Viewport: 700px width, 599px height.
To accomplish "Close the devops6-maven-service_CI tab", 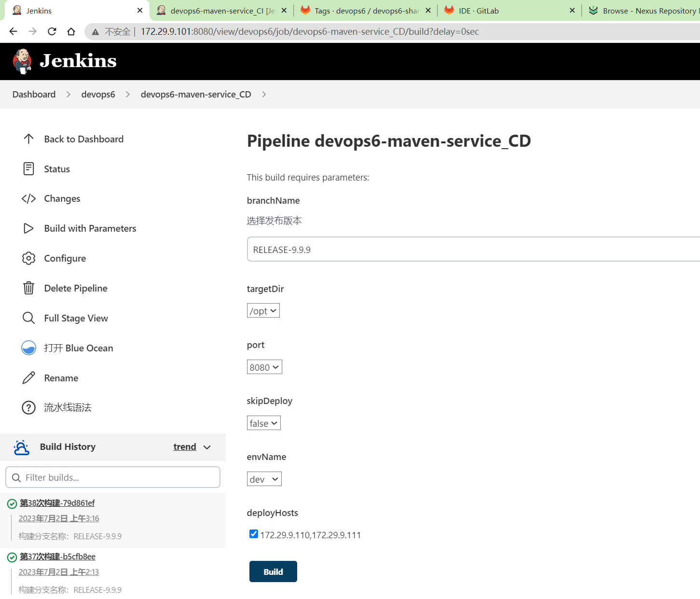I will pos(284,11).
